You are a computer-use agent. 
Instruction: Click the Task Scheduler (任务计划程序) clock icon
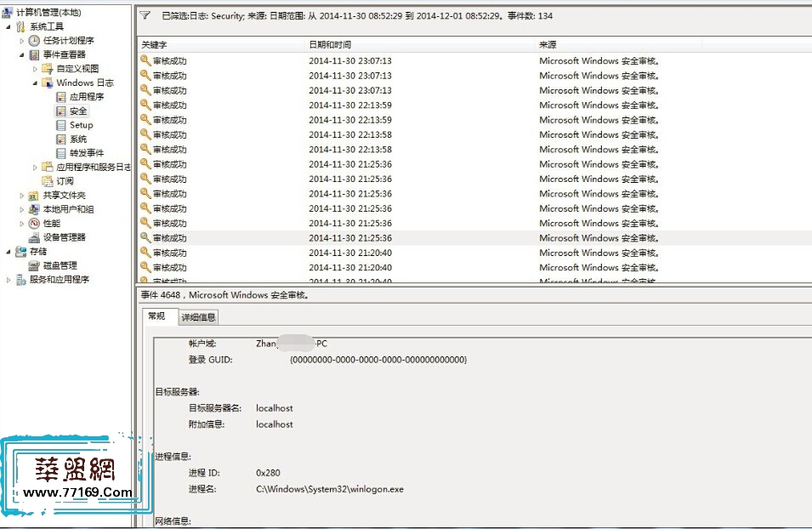[x=34, y=41]
